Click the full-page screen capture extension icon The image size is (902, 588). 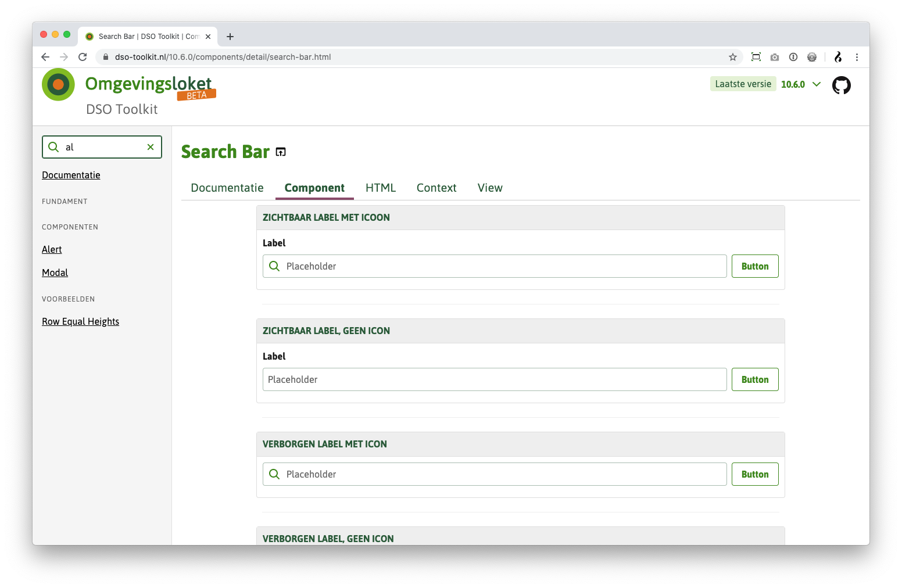(756, 57)
